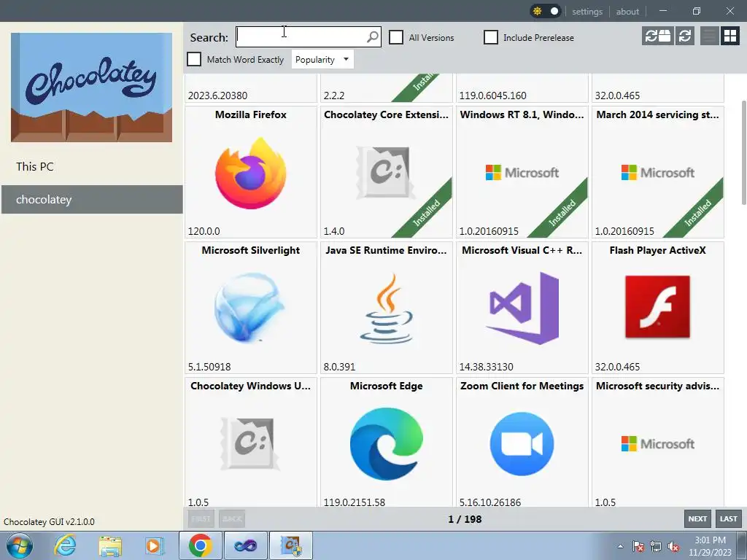Open Windows Media Player from the taskbar
This screenshot has height=560, width=747.
click(154, 545)
